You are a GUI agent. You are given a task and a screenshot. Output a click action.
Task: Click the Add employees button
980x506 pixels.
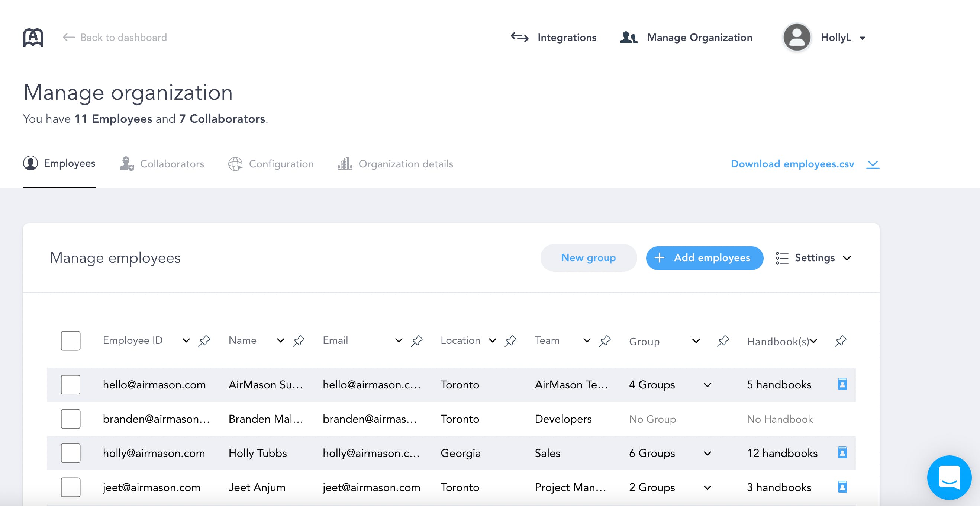(x=705, y=258)
